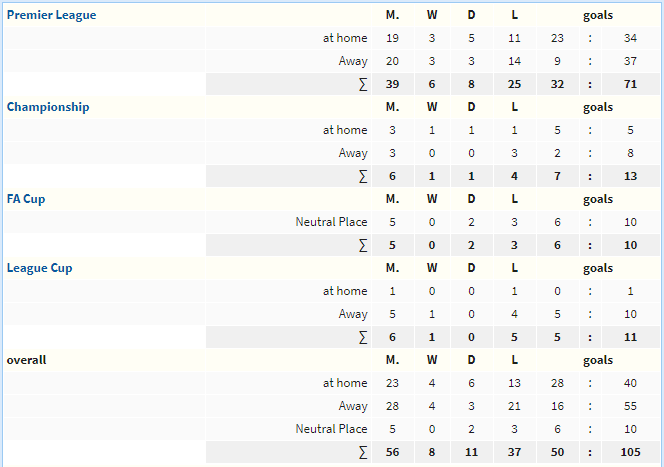Click League Cup total goals against 11

[630, 337]
